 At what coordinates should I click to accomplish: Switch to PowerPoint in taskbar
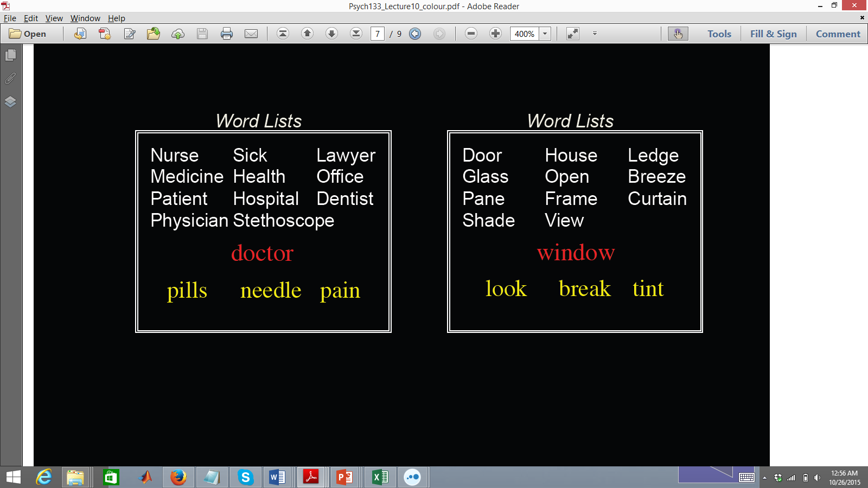[x=344, y=477]
